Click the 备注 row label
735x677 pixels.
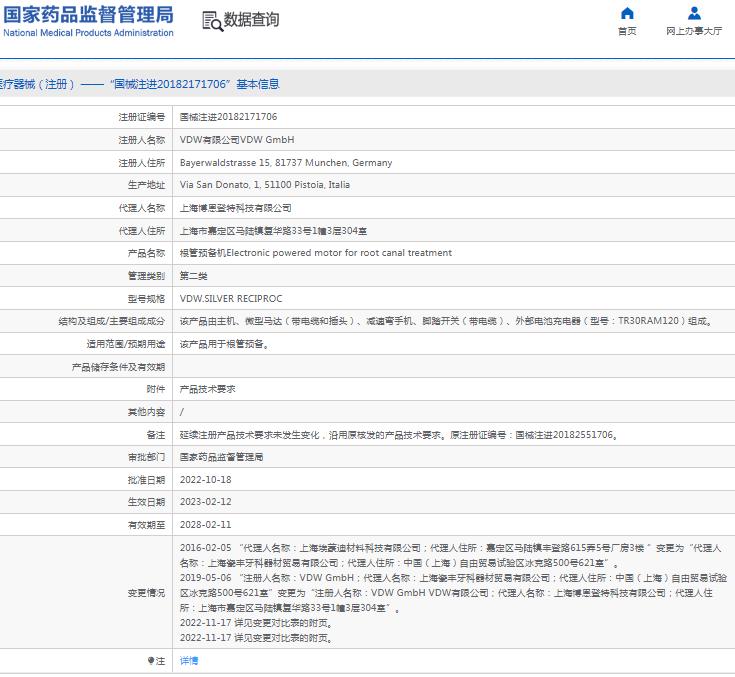pyautogui.click(x=156, y=435)
